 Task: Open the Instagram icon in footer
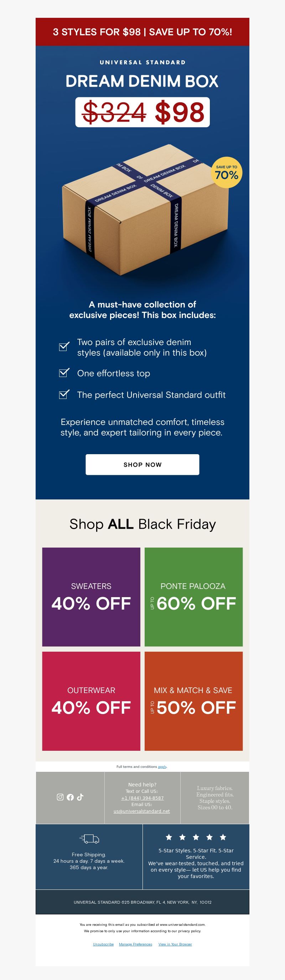click(60, 797)
